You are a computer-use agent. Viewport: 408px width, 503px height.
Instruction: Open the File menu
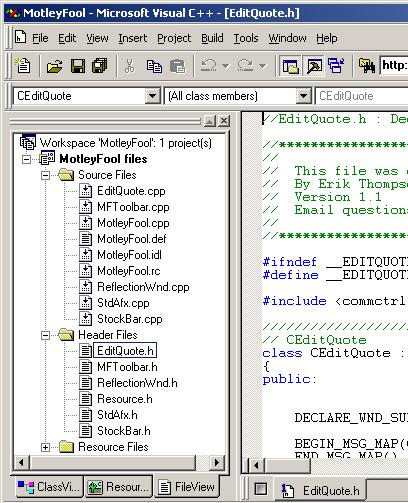pyautogui.click(x=40, y=38)
